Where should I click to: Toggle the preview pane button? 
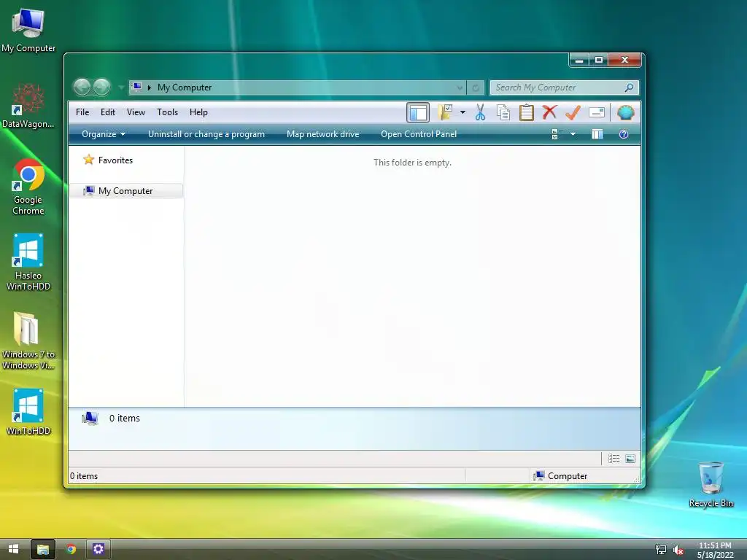(x=597, y=134)
